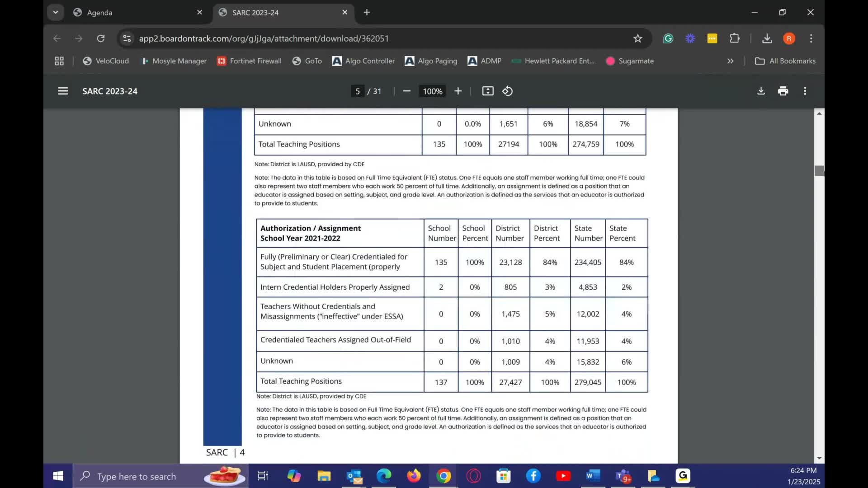This screenshot has height=488, width=868.
Task: Show more bookmarks chevron
Action: pyautogui.click(x=730, y=61)
